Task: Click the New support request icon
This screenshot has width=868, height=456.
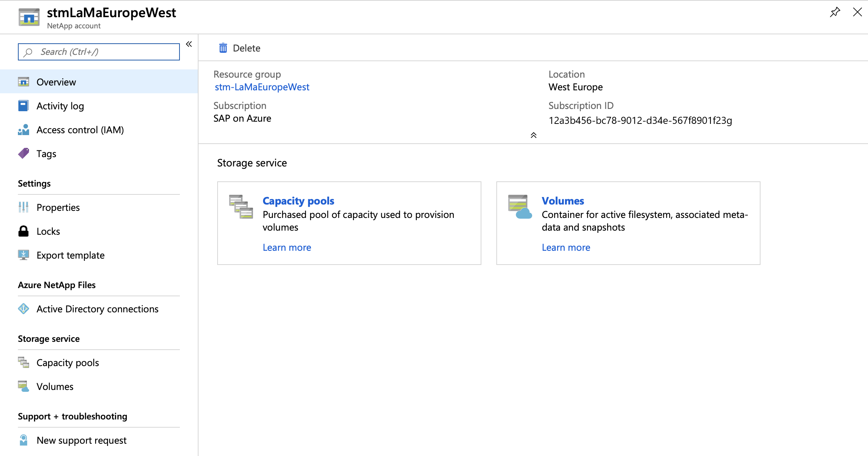Action: 24,440
